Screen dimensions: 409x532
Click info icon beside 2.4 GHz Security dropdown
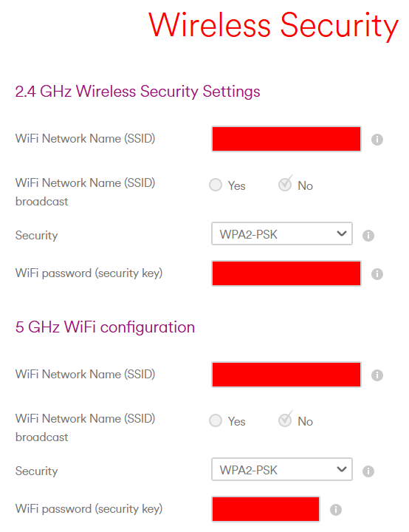368,236
